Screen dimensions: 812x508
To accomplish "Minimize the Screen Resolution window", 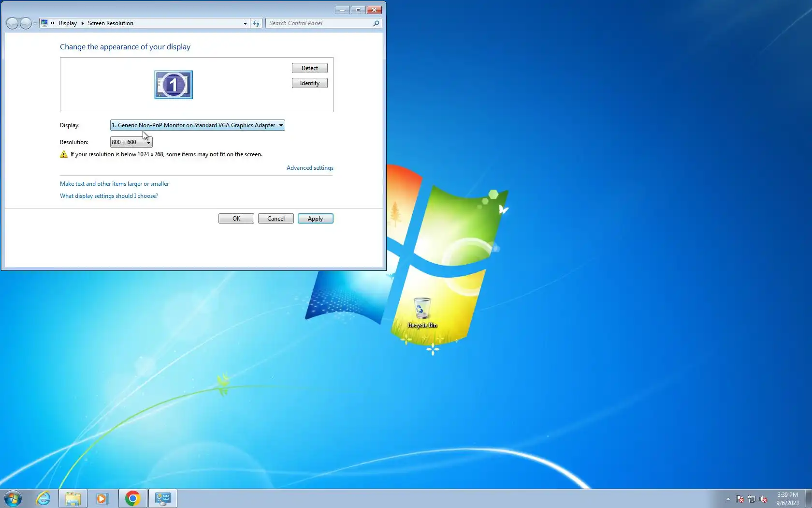I will click(342, 10).
